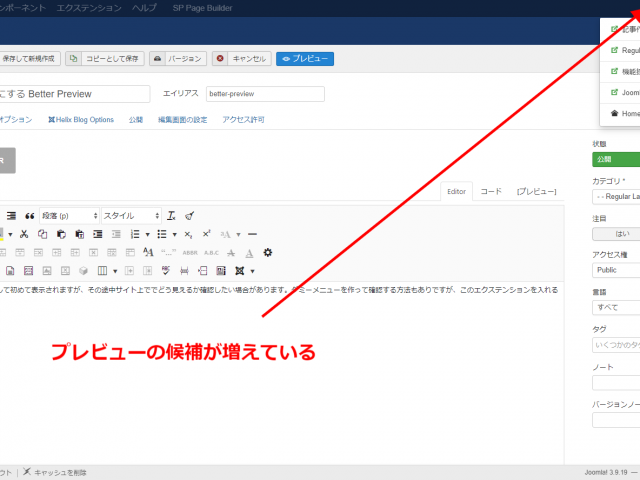The height and width of the screenshot is (480, 640).
Task: Click the 保存して新規作成 button
Action: [29, 59]
